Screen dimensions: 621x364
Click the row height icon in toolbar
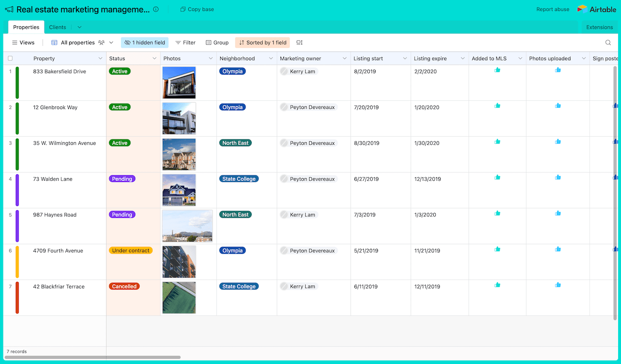pos(300,43)
